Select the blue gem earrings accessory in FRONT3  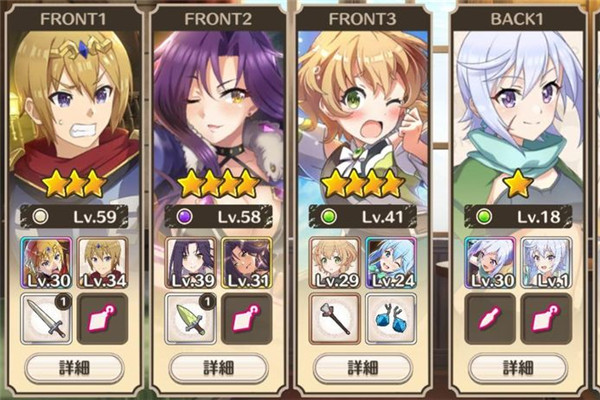click(x=391, y=319)
